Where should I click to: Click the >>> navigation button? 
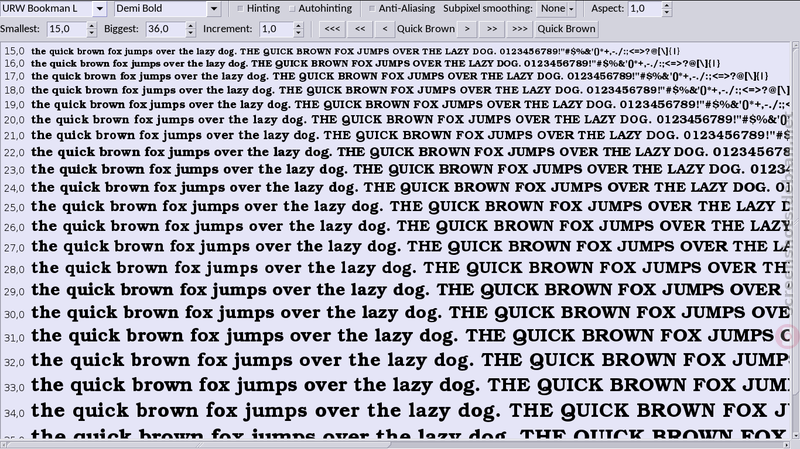519,29
